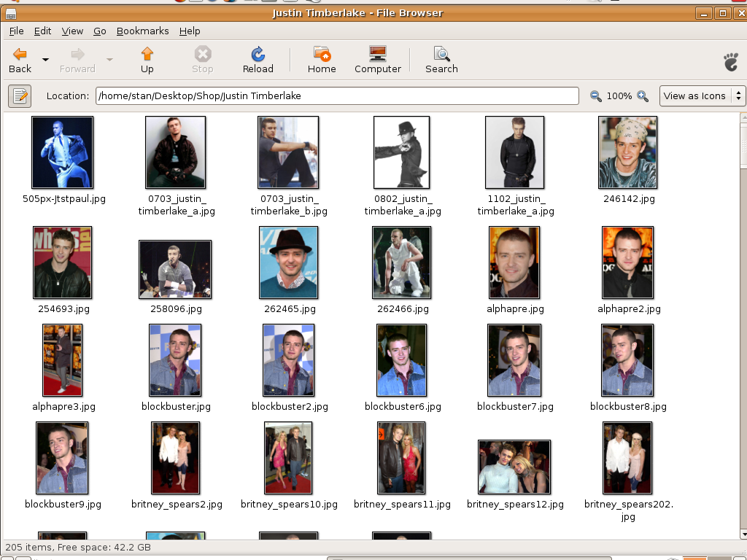This screenshot has width=747, height=560.
Task: Open the Bookmarks menu
Action: coord(142,31)
